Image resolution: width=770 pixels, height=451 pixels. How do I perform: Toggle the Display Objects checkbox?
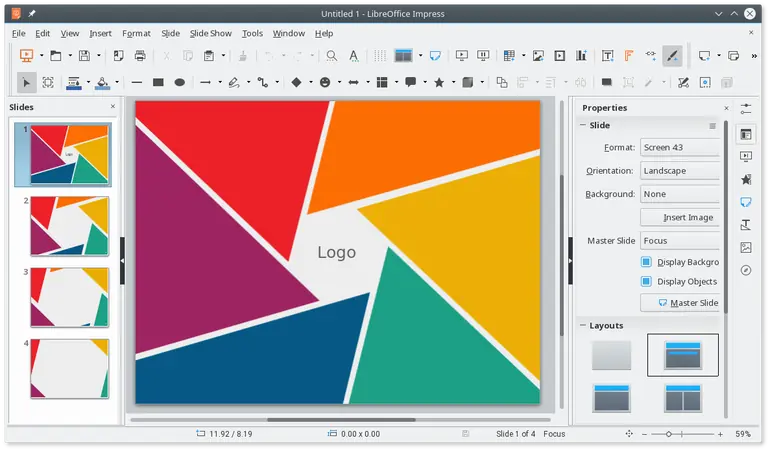[x=646, y=282]
